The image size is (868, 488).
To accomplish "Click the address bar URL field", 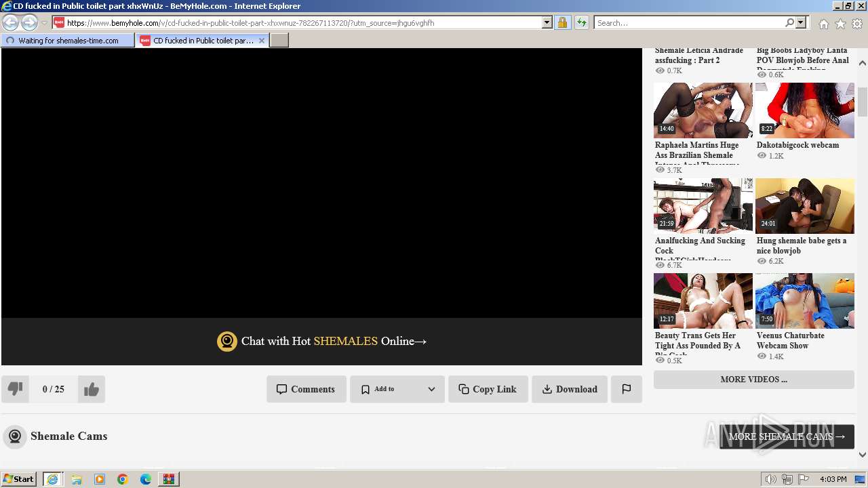I will coord(302,22).
